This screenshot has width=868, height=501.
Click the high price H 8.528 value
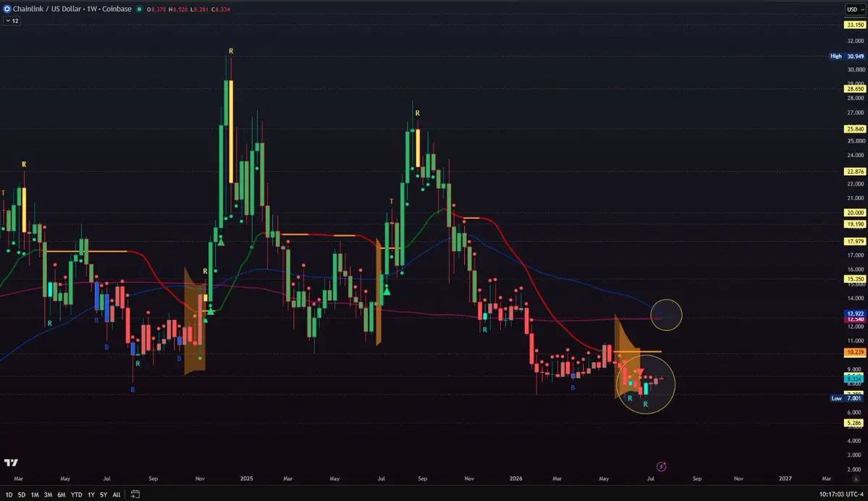click(177, 9)
